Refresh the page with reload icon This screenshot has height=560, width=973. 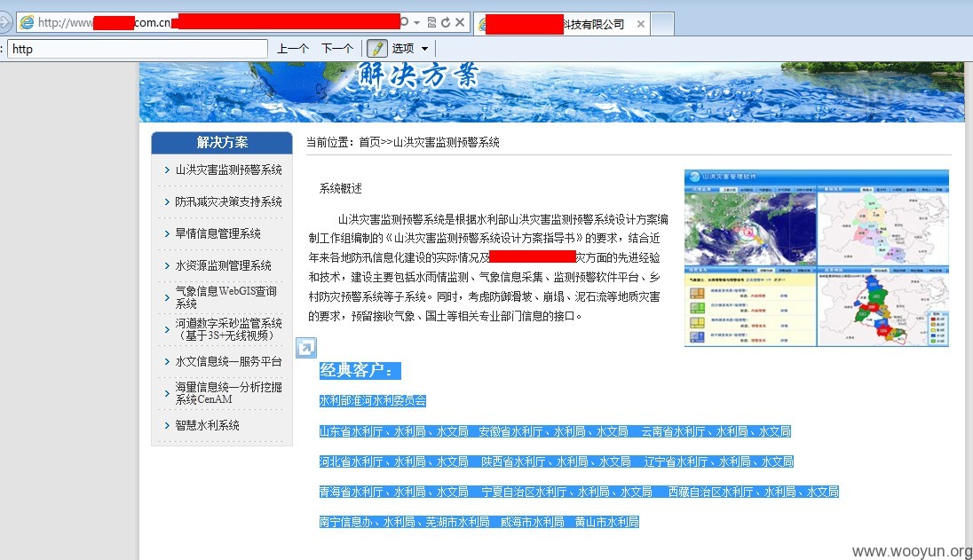point(446,22)
